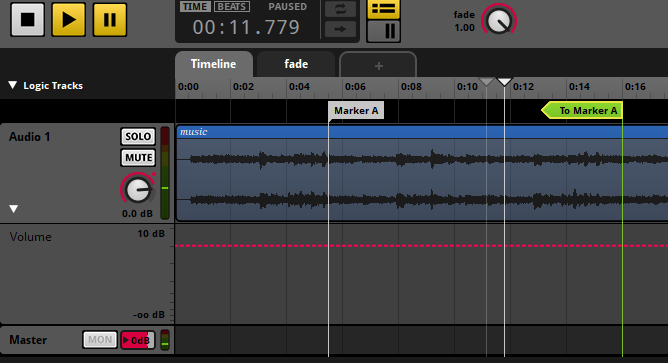This screenshot has height=363, width=668.
Task: Click the Master 0dB level button
Action: pyautogui.click(x=138, y=340)
